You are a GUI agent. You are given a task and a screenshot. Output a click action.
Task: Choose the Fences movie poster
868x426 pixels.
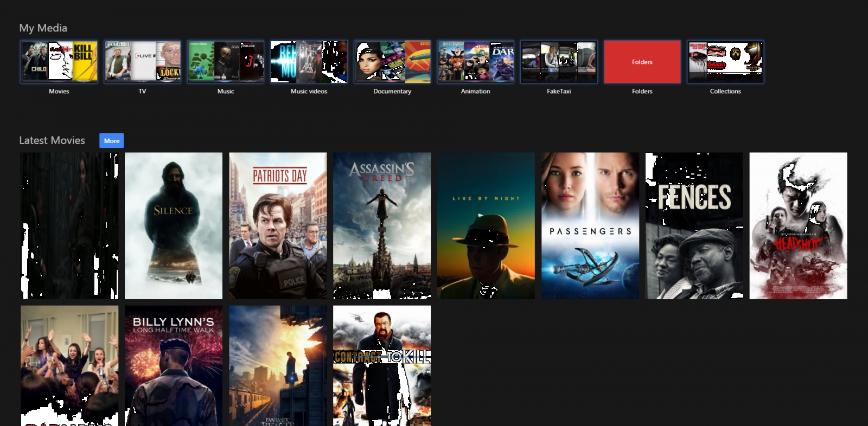pyautogui.click(x=694, y=225)
